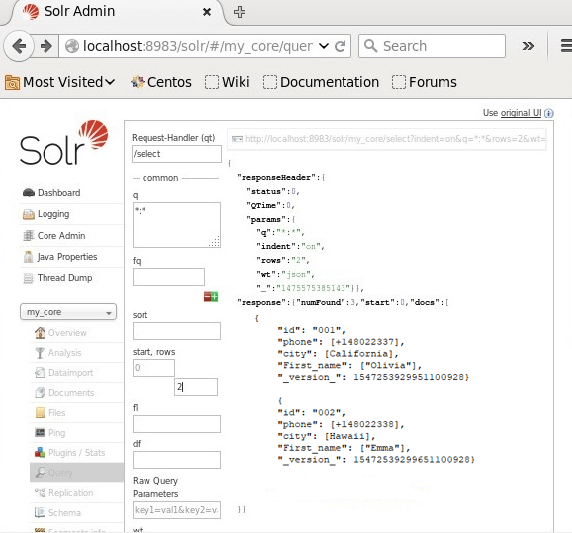
Task: Click the Logging icon
Action: [x=28, y=214]
